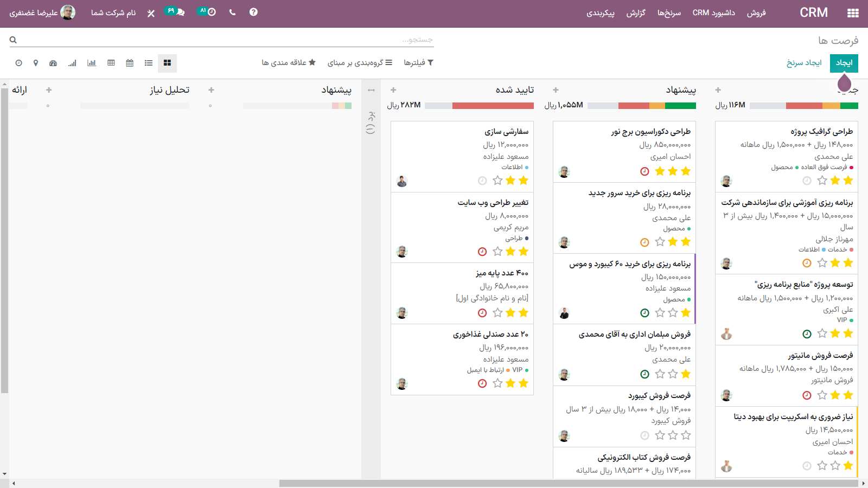Click red progress bar segment in تایید شده

click(x=493, y=106)
